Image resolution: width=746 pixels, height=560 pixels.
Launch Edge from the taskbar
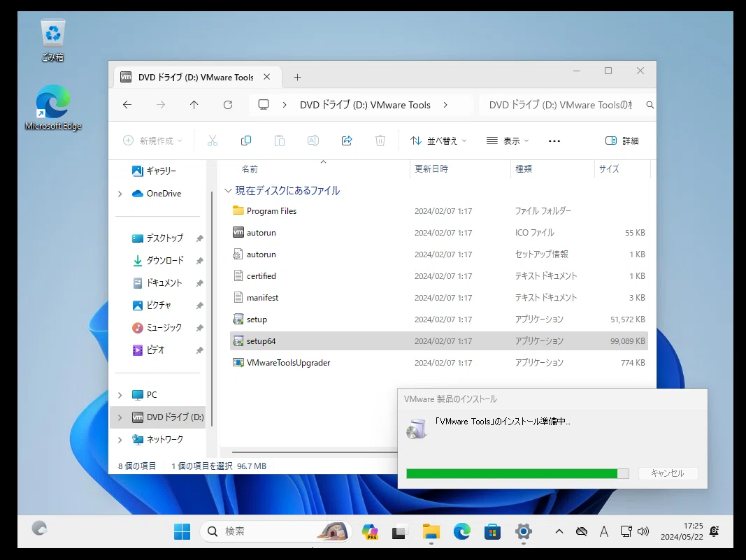pos(461,531)
